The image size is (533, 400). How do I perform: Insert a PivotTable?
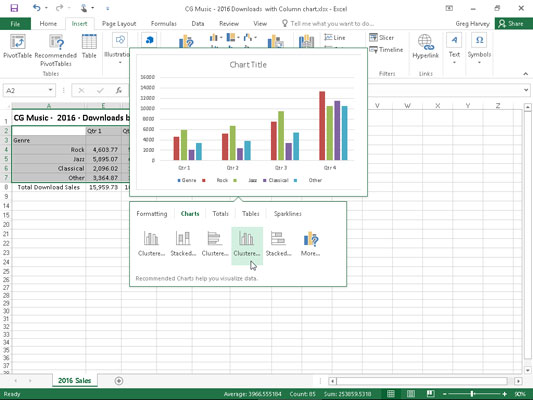coord(17,47)
